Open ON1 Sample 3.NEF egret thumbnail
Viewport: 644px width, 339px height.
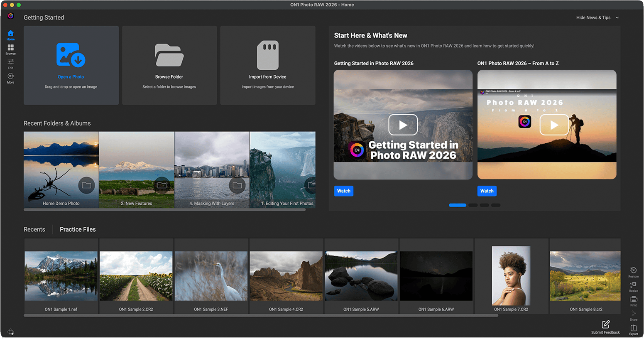tap(211, 276)
